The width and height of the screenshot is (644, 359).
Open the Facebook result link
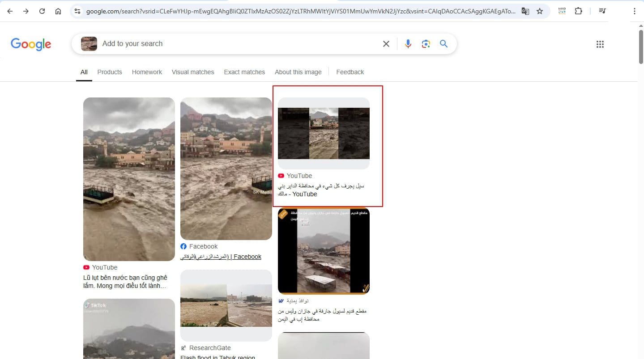221,257
